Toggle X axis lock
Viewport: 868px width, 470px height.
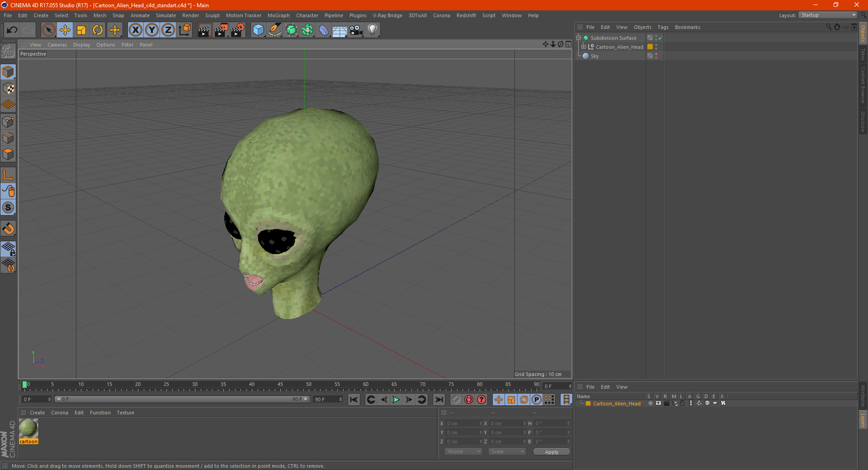pyautogui.click(x=136, y=30)
